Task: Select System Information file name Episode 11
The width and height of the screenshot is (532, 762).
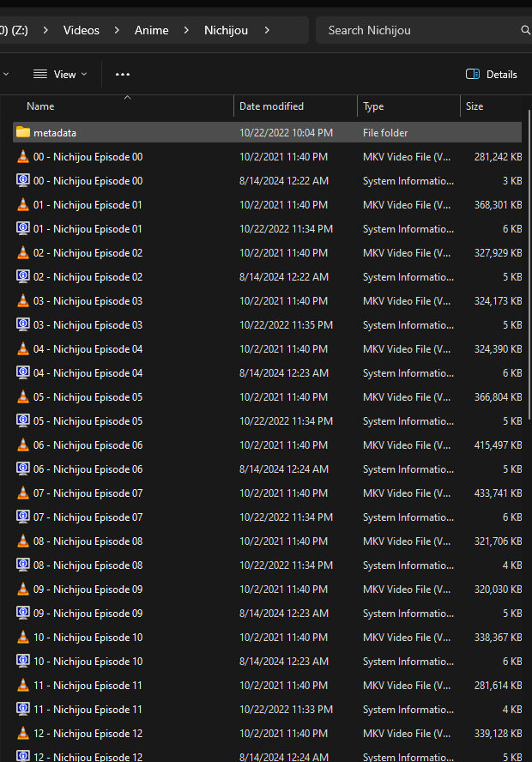Action: point(88,710)
